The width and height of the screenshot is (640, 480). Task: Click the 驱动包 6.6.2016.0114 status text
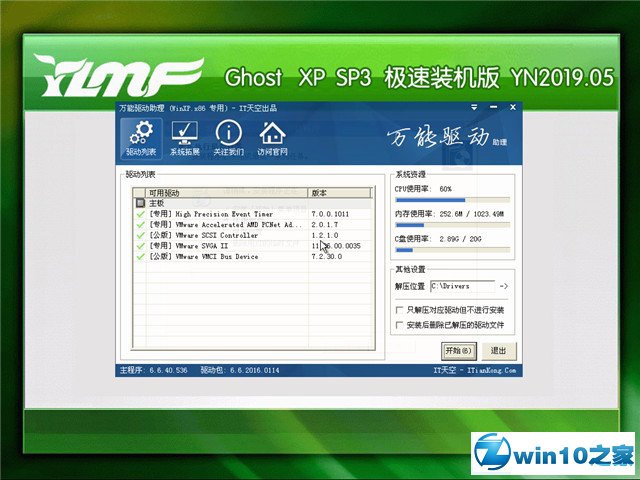click(x=240, y=370)
